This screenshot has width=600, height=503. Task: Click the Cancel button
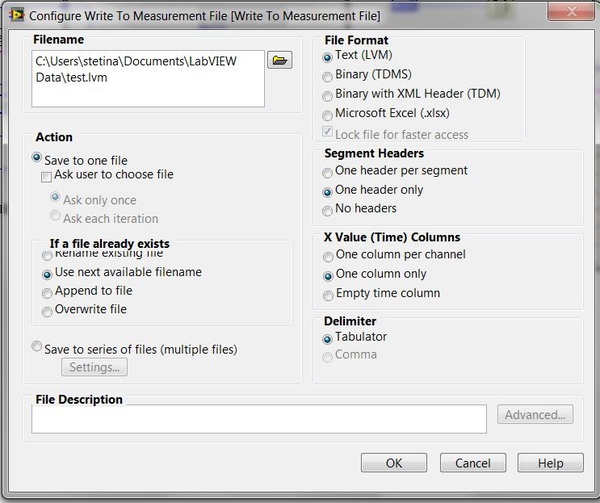pos(473,463)
